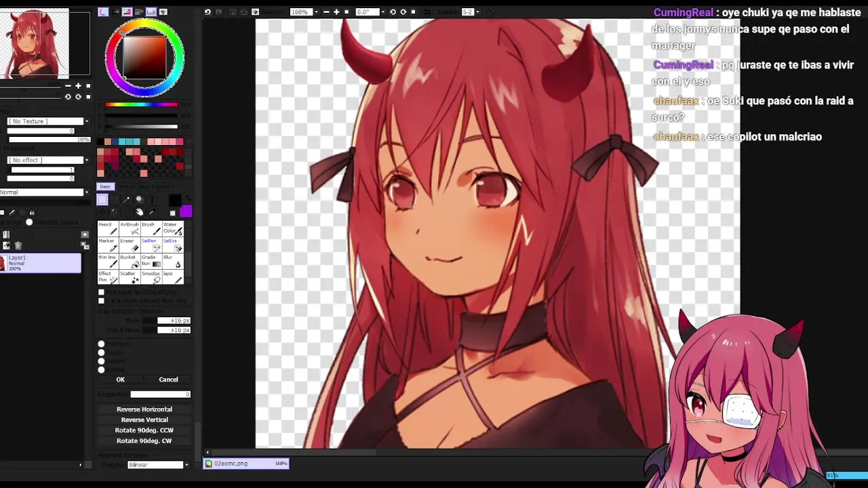
Task: Select the Pencil brush tool
Action: coord(108,228)
